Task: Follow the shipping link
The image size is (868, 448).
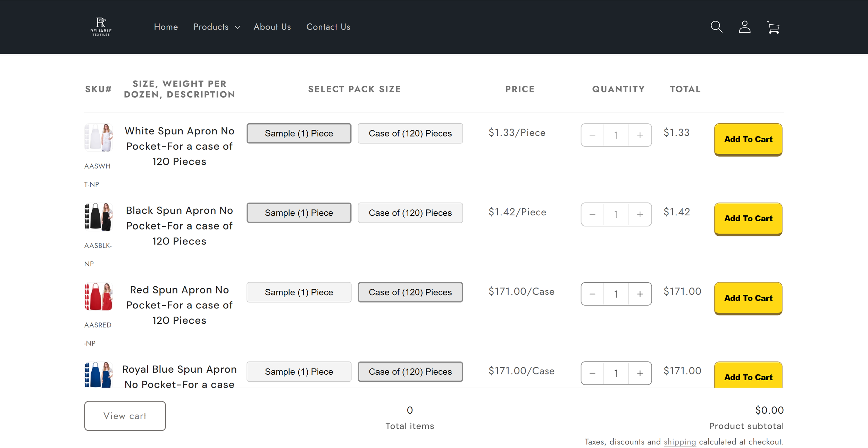Action: 679,442
